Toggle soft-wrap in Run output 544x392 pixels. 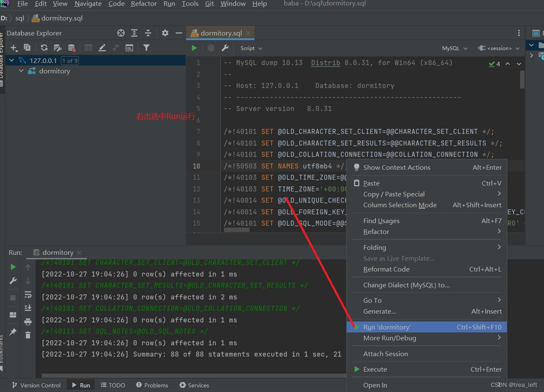(28, 295)
